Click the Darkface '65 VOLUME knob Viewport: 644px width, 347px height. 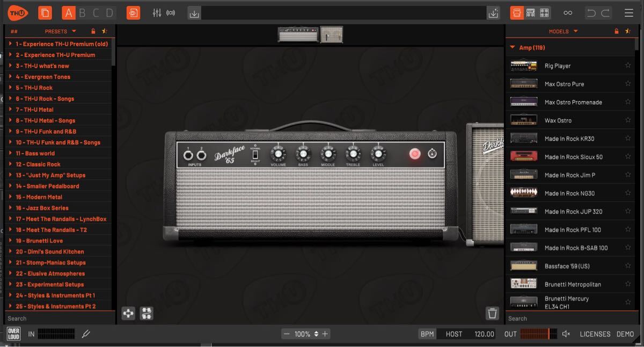click(x=277, y=155)
